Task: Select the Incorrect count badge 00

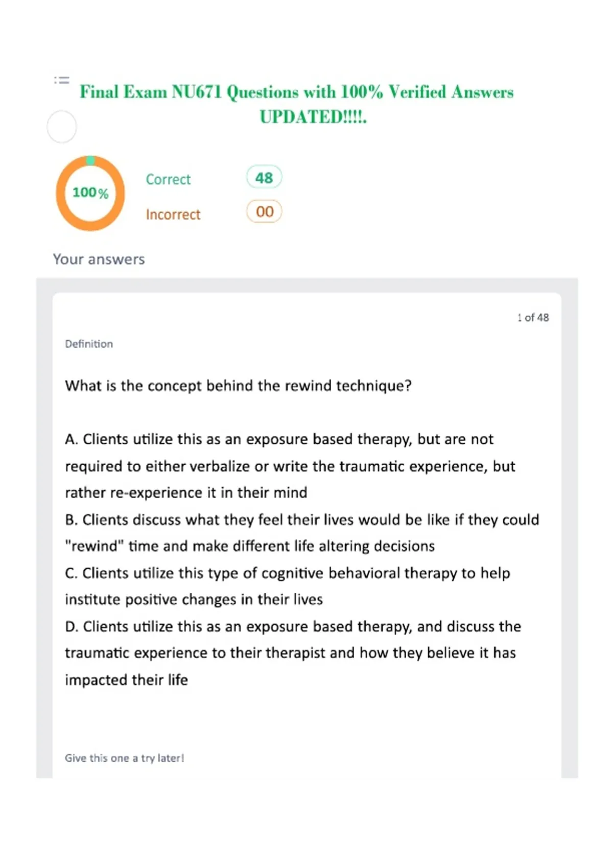Action: 264,211
